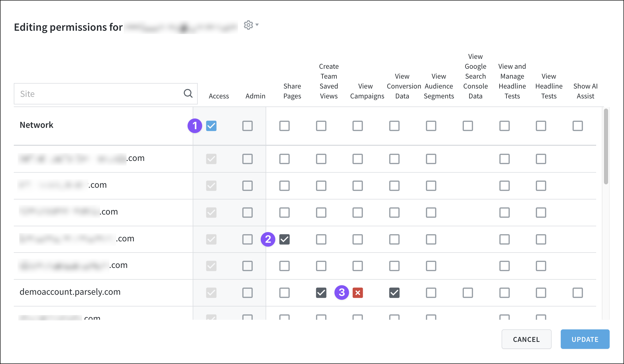Click the search magnifier icon
This screenshot has width=624, height=364.
(x=188, y=93)
